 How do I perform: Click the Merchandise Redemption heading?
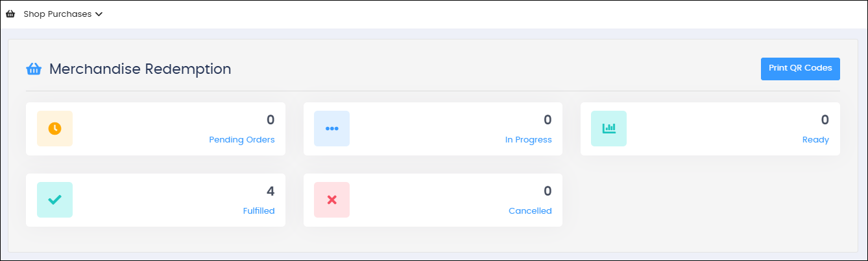(140, 69)
